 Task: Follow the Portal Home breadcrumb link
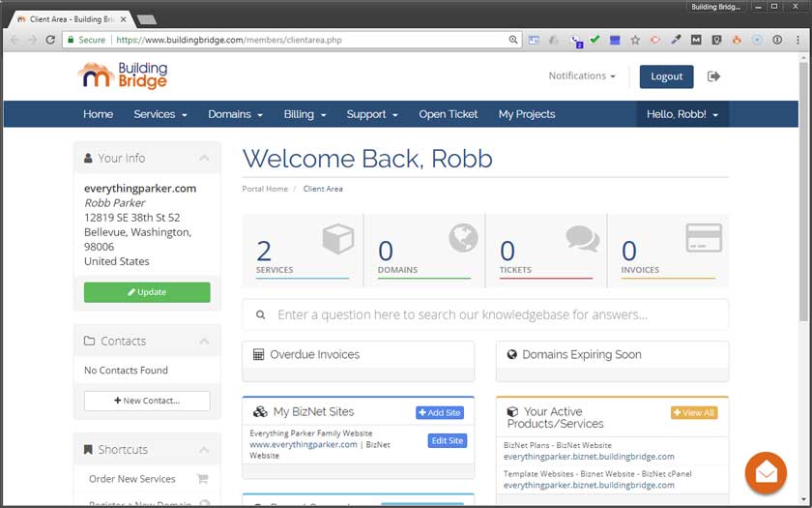(x=265, y=189)
